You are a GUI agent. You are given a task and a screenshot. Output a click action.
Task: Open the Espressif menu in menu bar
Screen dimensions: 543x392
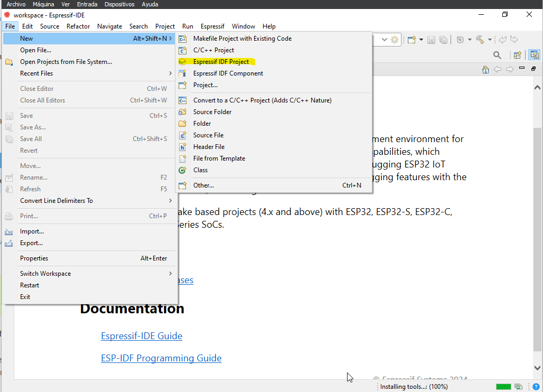tap(212, 26)
